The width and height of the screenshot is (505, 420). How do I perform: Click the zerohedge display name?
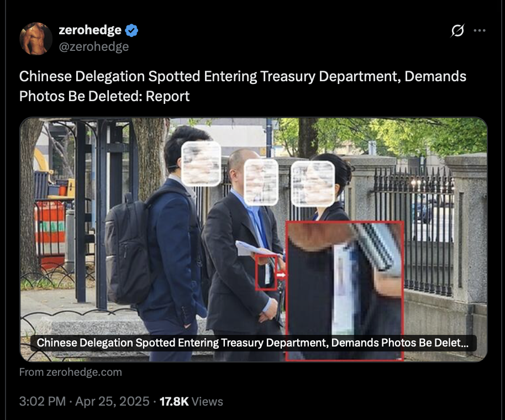click(x=90, y=30)
